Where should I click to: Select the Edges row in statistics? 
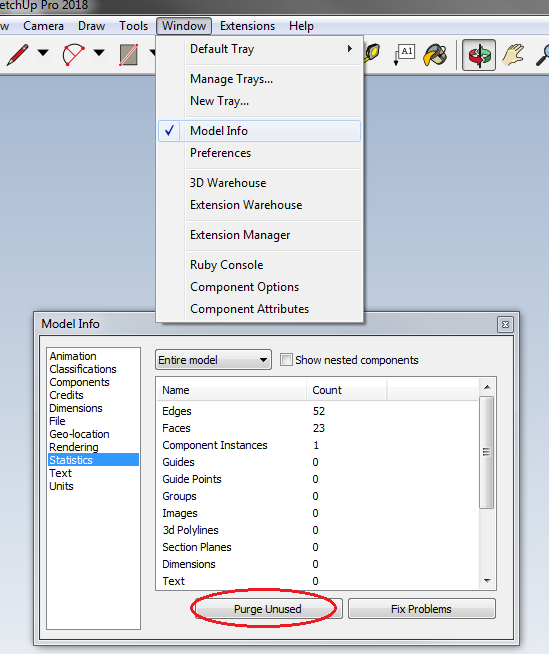[x=318, y=411]
